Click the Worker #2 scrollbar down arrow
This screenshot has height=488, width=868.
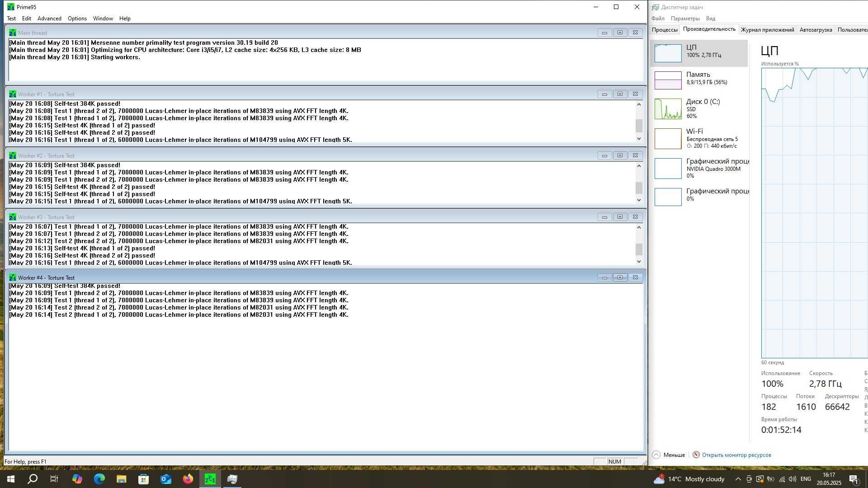639,200
